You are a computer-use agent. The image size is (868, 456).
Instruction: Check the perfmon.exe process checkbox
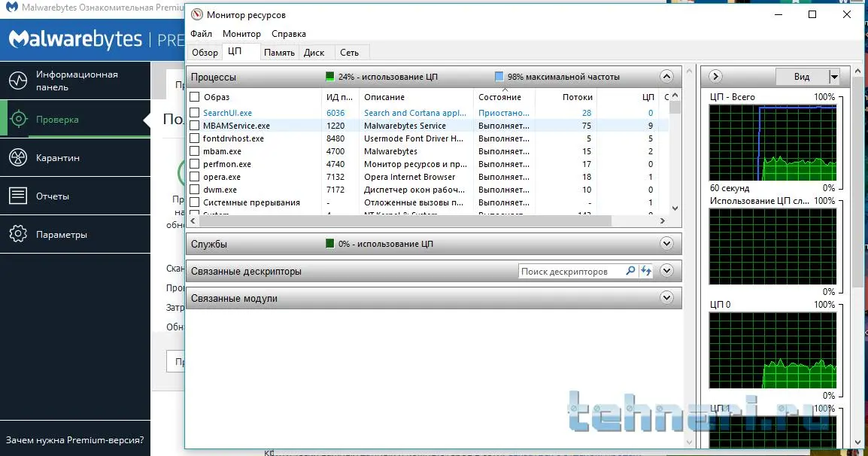pyautogui.click(x=194, y=164)
